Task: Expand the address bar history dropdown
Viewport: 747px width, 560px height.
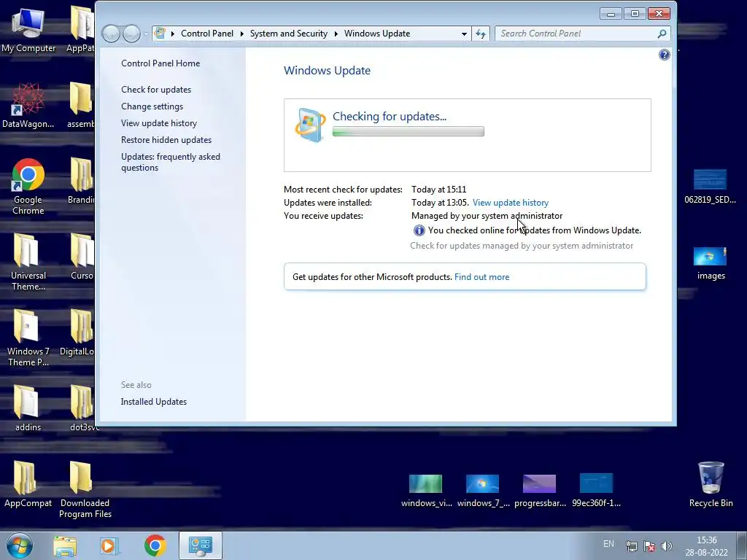Action: 464,34
